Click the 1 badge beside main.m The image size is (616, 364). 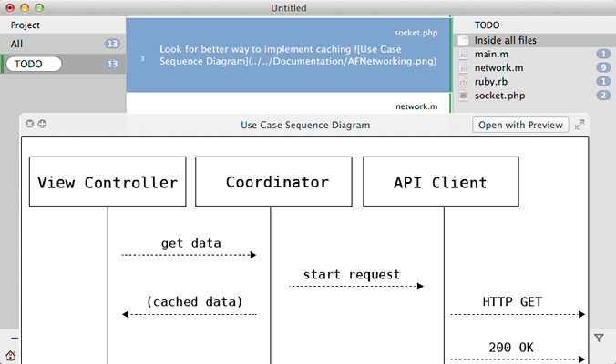pos(603,54)
